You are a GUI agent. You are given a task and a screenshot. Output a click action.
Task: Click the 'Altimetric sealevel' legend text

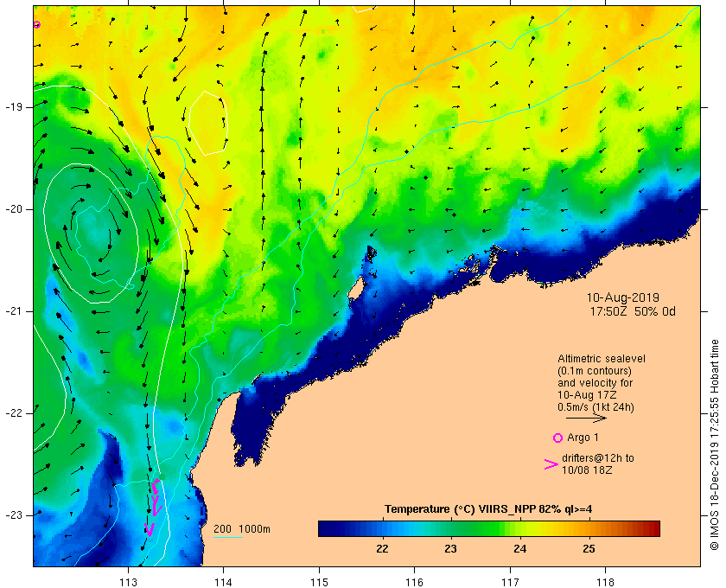(x=601, y=359)
